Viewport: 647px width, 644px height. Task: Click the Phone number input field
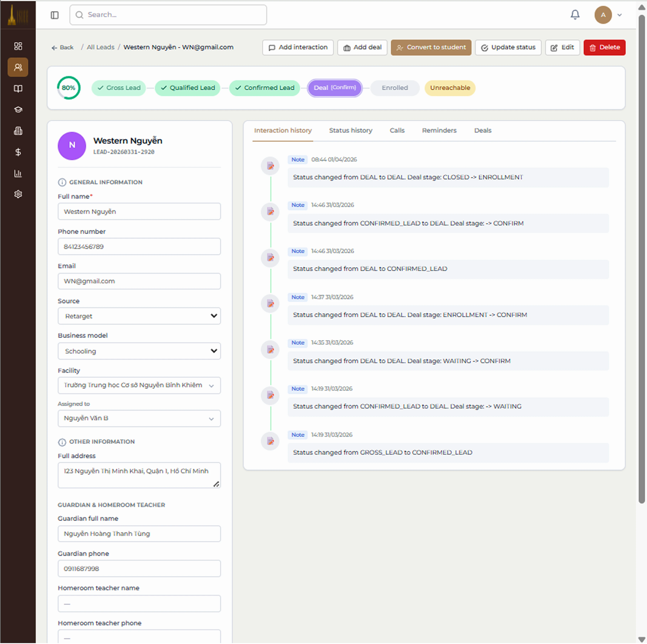pyautogui.click(x=139, y=247)
